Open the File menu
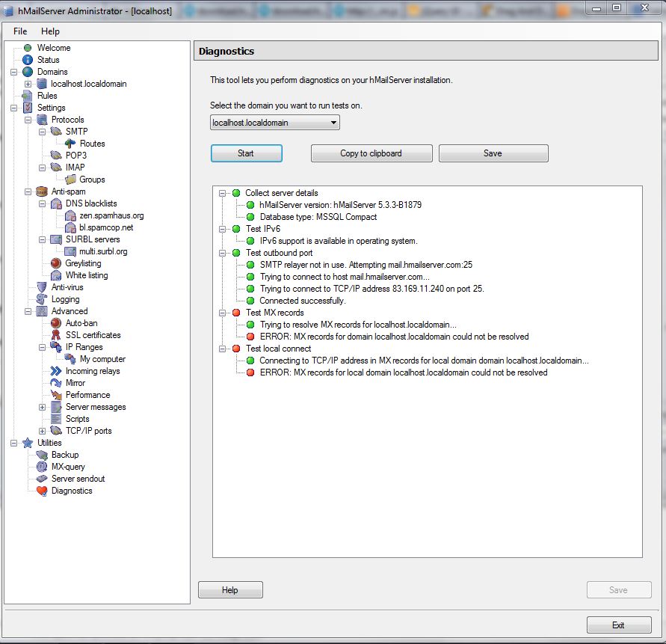 (x=20, y=31)
